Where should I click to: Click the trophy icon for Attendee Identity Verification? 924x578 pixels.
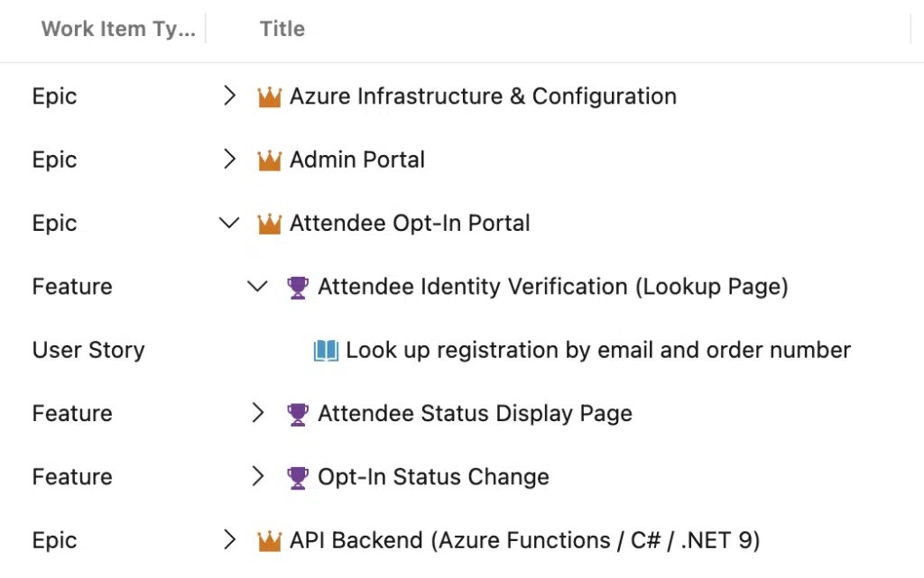coord(298,287)
